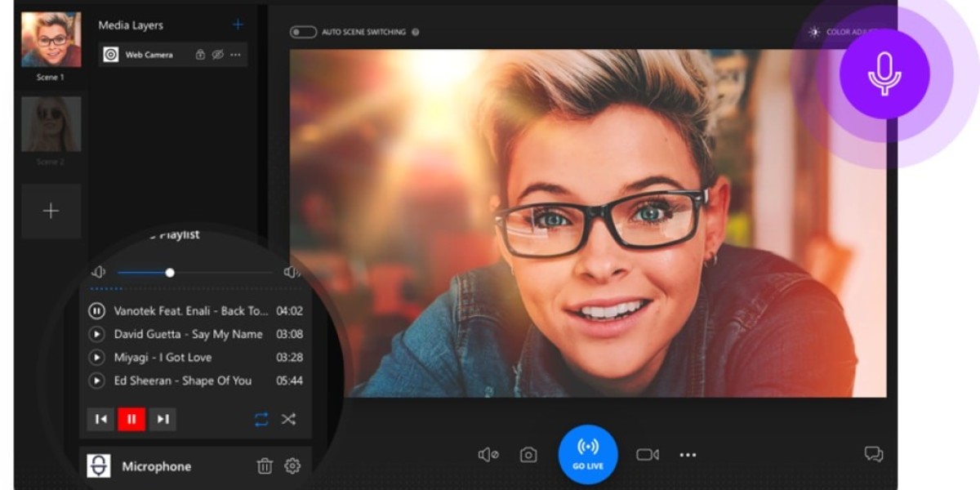This screenshot has width=980, height=490.
Task: Hide the Web Camera layer
Action: (217, 55)
